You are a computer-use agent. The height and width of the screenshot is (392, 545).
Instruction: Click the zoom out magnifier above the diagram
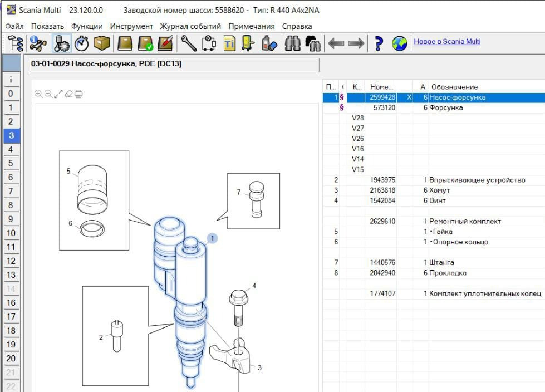(48, 94)
